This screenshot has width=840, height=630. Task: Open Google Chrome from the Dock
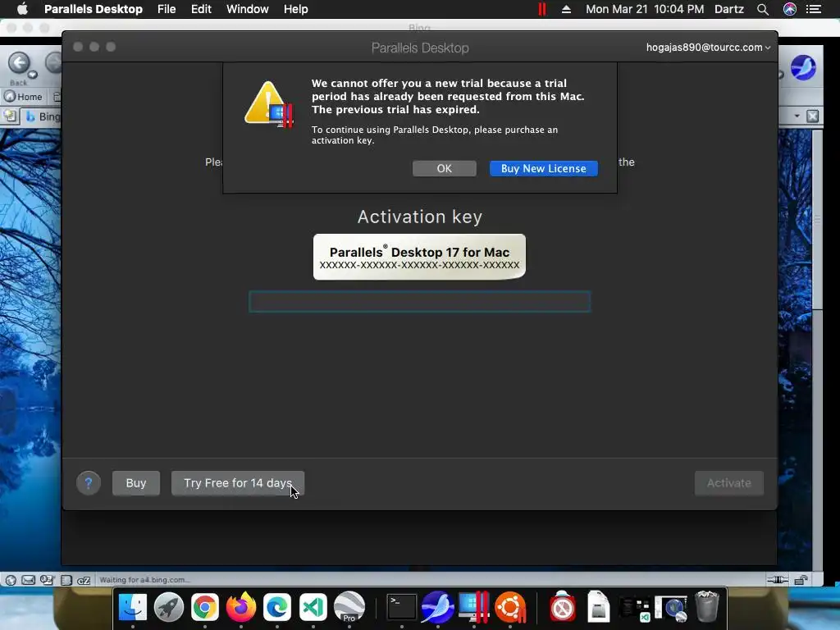pos(204,608)
